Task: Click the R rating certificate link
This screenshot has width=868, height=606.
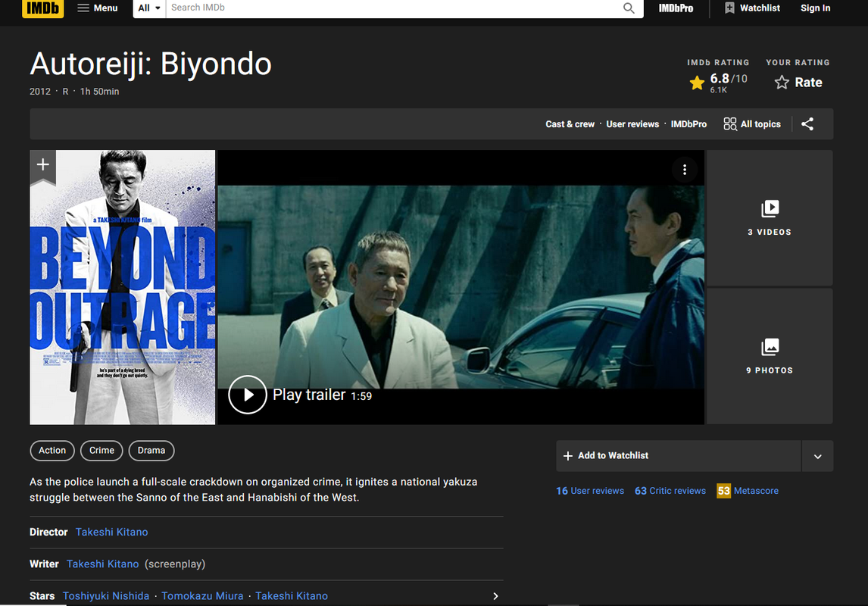Action: tap(65, 92)
